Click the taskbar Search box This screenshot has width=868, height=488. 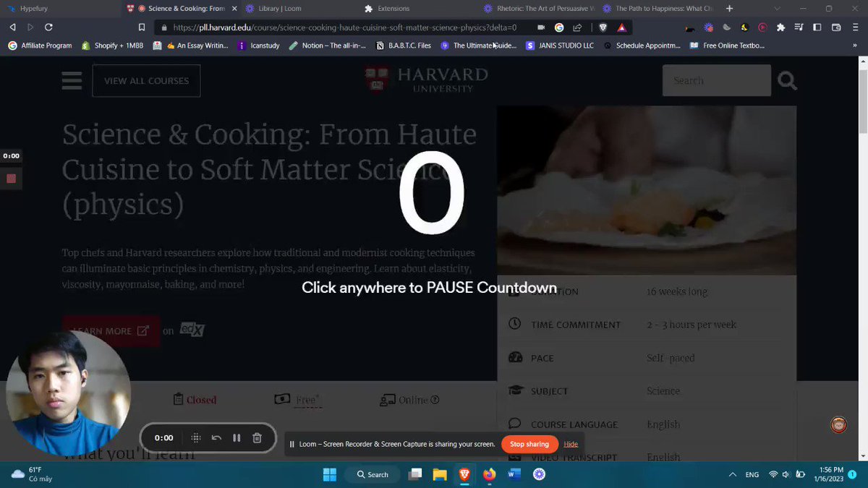point(373,474)
